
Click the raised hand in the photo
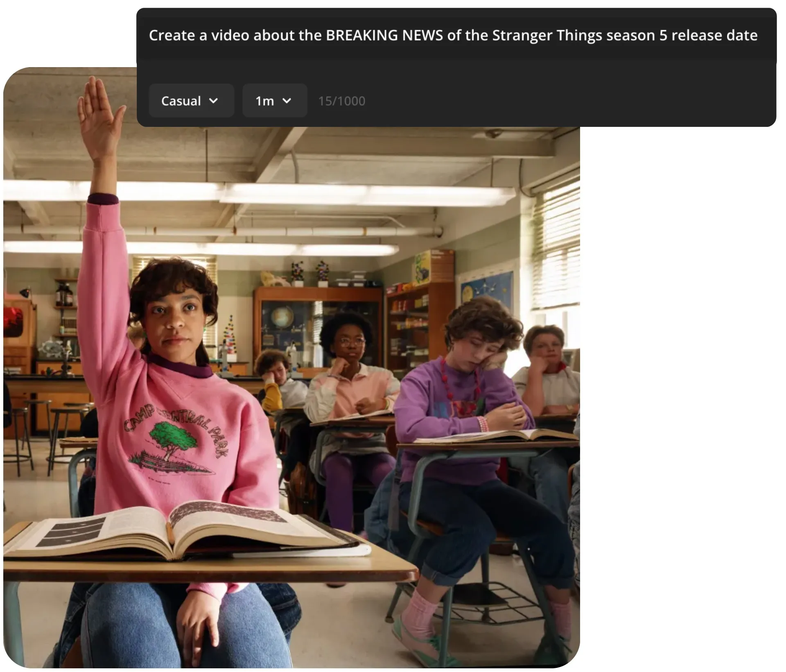(x=101, y=117)
